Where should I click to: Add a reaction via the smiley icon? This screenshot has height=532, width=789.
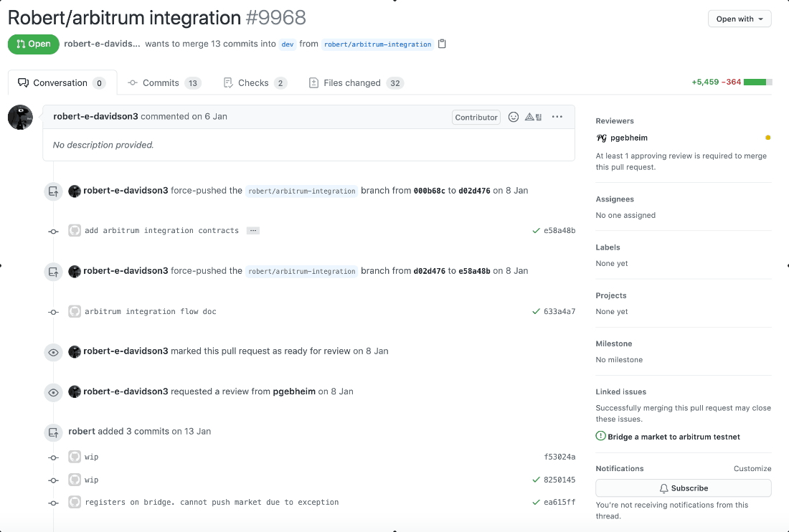coord(514,117)
